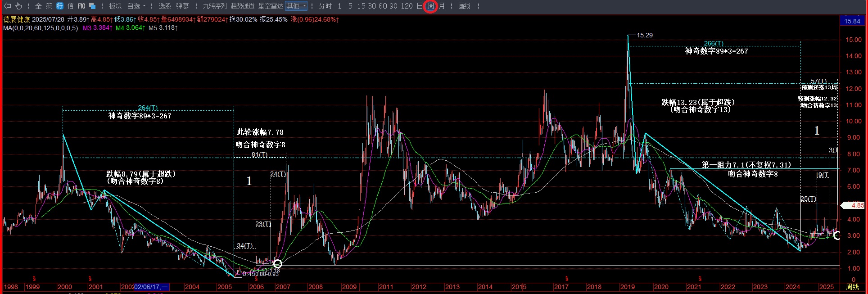This screenshot has width=868, height=294.
Task: Click the M4 3.064 moving average value
Action: [130, 28]
